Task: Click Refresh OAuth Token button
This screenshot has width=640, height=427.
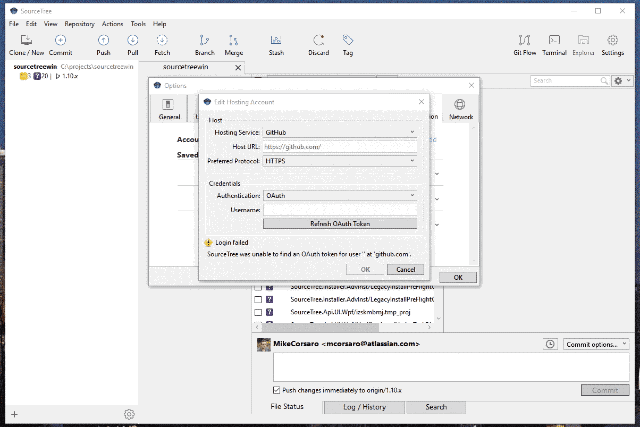Action: [x=340, y=224]
